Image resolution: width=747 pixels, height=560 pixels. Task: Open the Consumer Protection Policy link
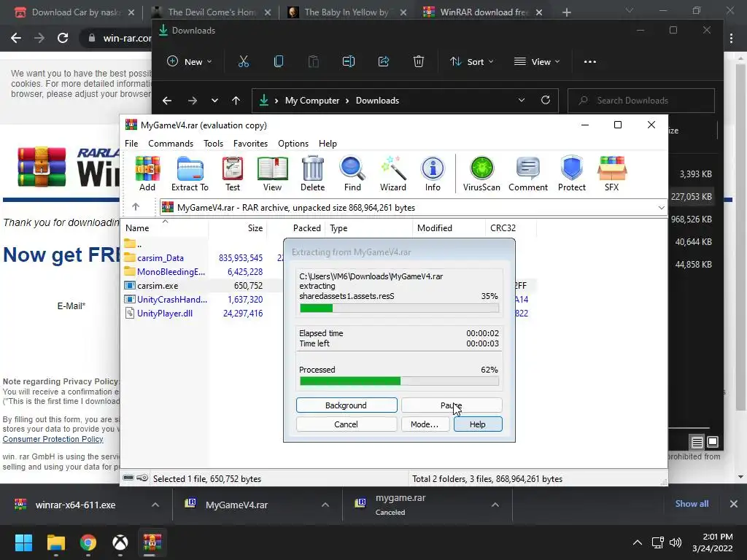(53, 439)
